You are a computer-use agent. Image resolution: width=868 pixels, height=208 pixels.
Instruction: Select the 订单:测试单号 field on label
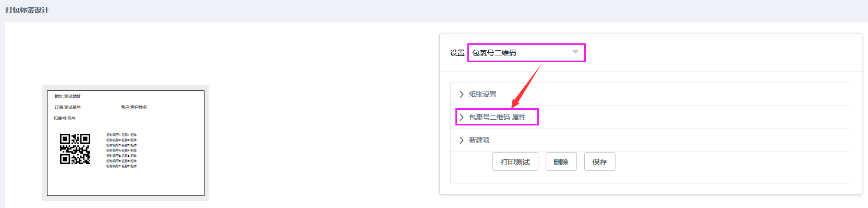pos(68,107)
